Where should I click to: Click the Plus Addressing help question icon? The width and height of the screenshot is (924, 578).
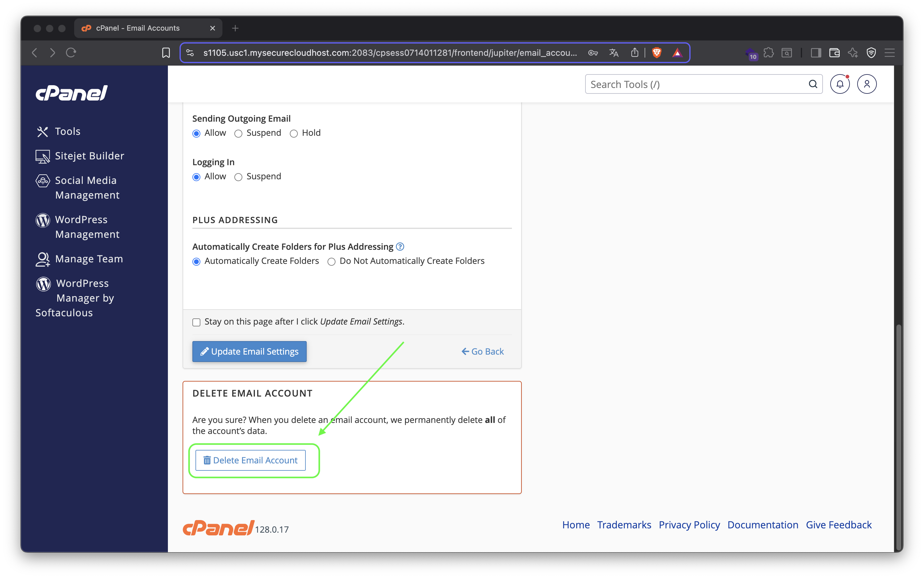click(400, 247)
